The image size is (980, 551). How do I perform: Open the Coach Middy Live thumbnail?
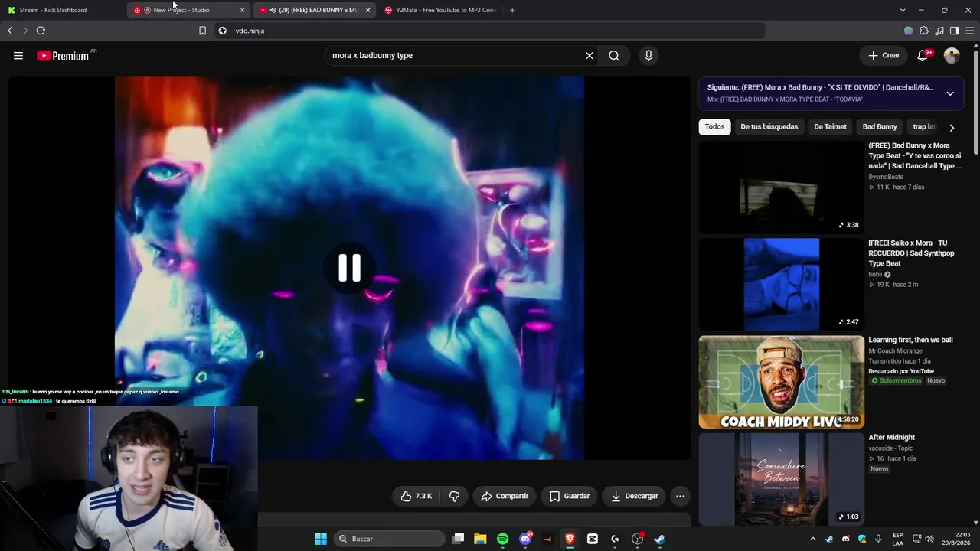click(x=781, y=383)
